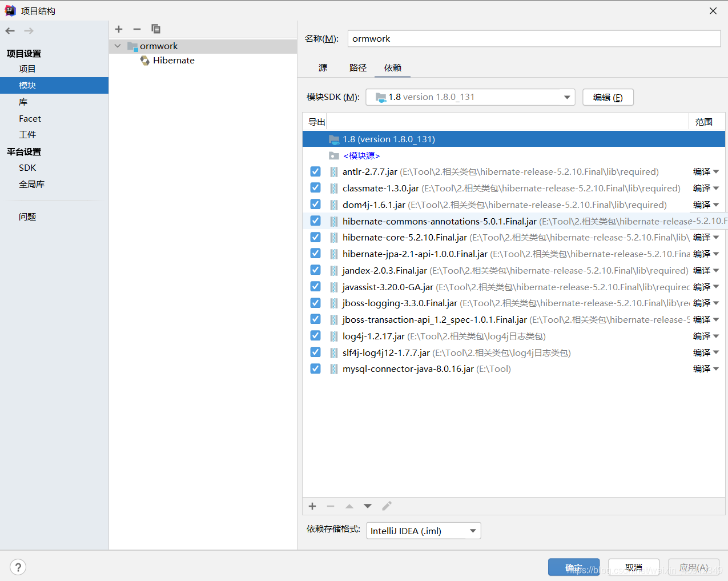Click the module source folder icon
This screenshot has width=728, height=581.
click(x=334, y=155)
